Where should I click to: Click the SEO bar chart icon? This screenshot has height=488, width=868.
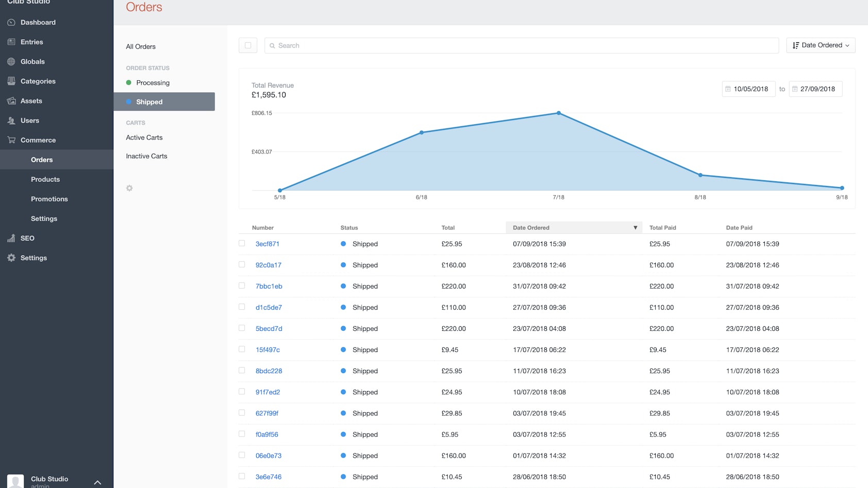[x=11, y=238]
